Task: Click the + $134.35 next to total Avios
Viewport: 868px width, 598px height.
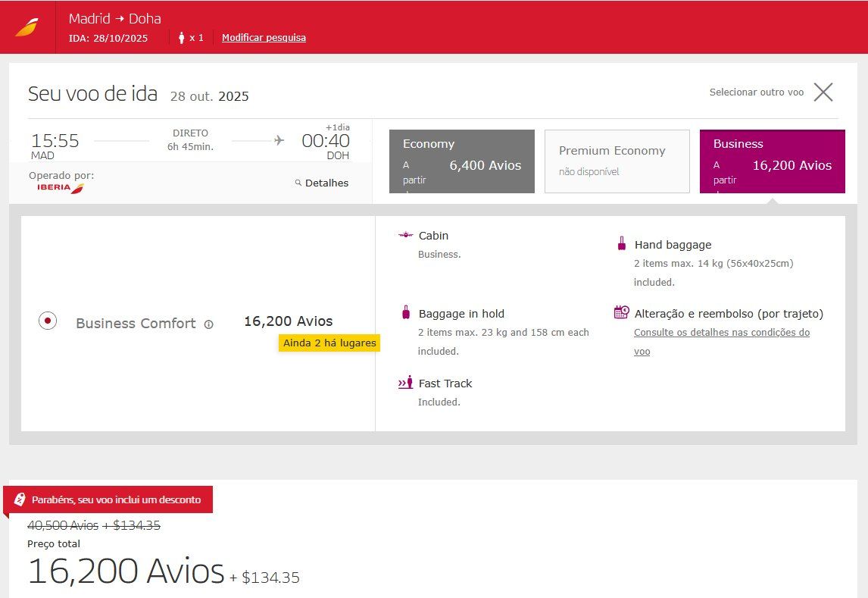Action: coord(264,578)
